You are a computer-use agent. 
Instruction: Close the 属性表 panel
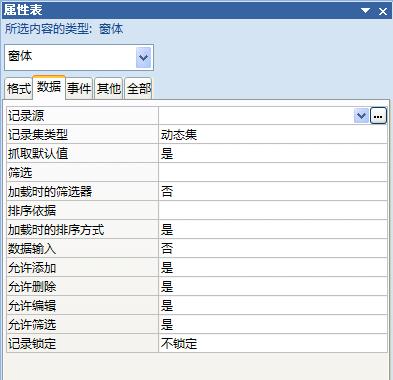pos(383,11)
